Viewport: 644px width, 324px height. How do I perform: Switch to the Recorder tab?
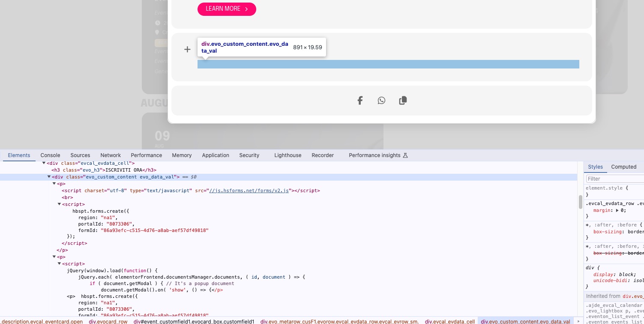(323, 155)
